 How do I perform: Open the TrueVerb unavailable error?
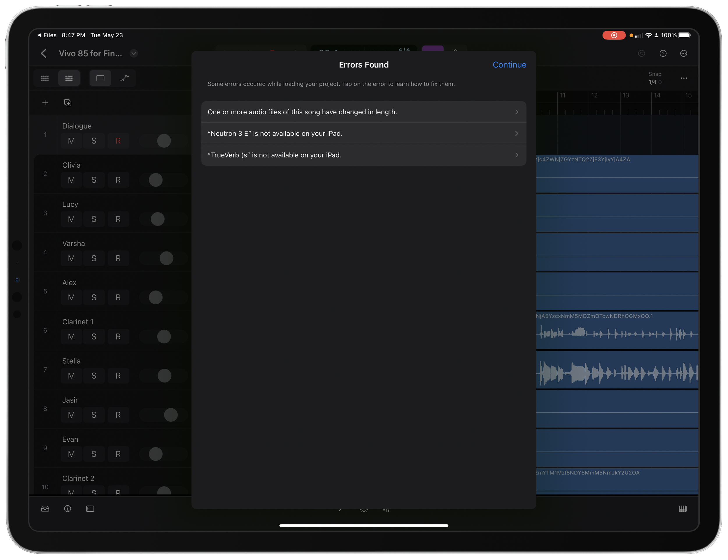pos(363,155)
